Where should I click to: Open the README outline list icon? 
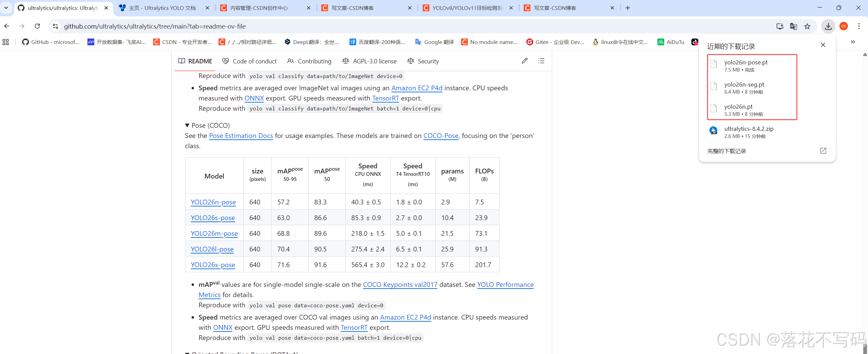pos(541,61)
